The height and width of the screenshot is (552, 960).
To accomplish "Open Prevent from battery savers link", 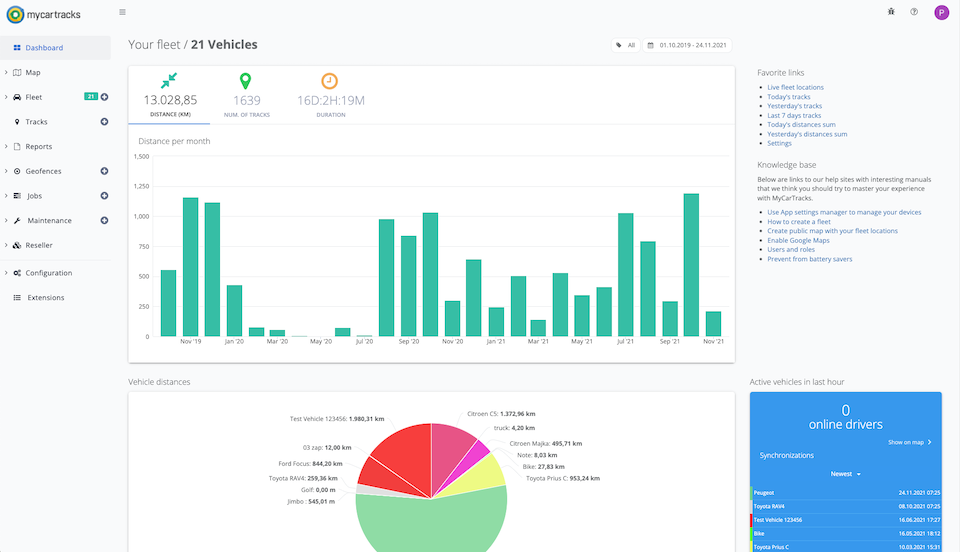I will coord(809,259).
